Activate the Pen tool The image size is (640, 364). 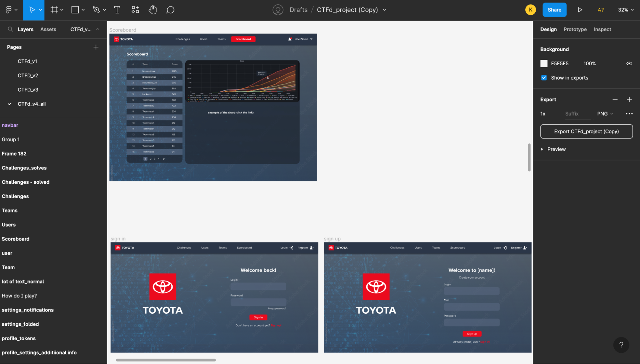coord(96,10)
